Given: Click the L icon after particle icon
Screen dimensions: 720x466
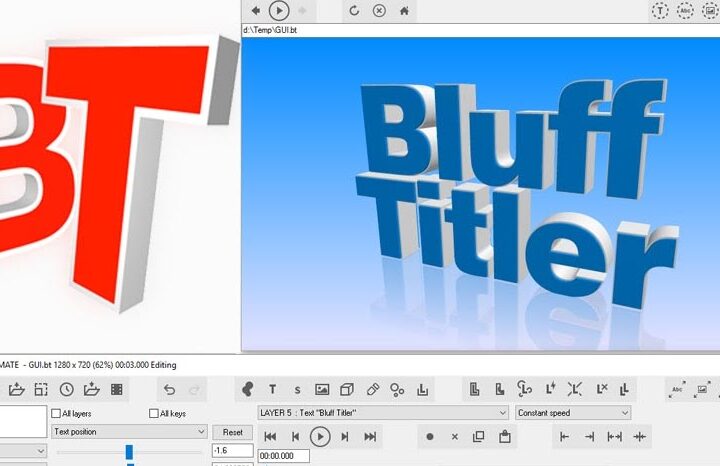Looking at the screenshot, I should 422,390.
